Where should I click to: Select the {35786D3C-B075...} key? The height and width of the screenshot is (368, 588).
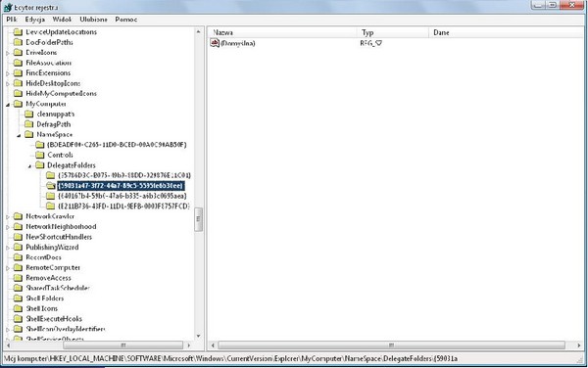pyautogui.click(x=124, y=175)
